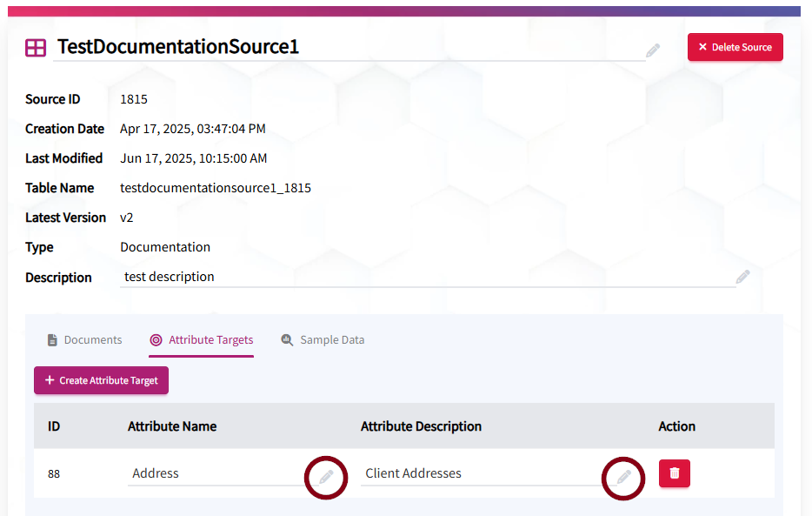Screen dimensions: 812x516
Task: Click the Client Addresses description field
Action: [x=488, y=473]
